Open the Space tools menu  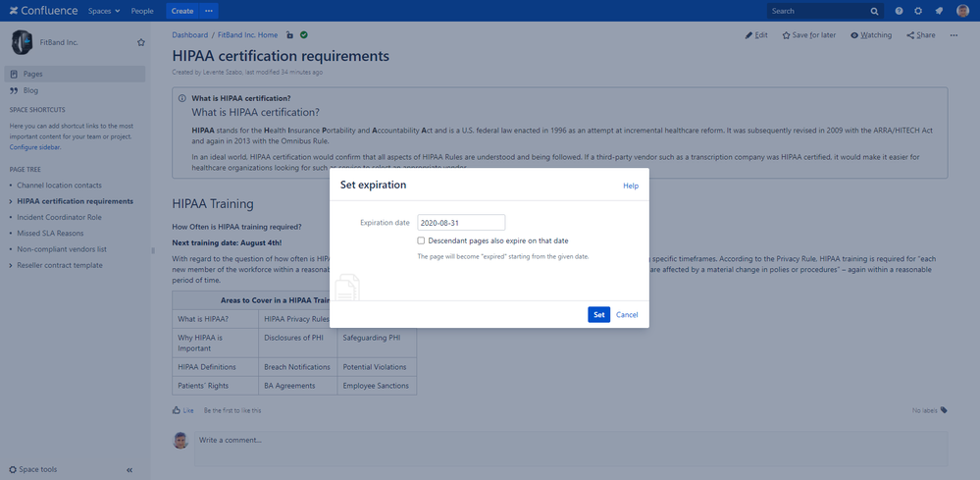pyautogui.click(x=37, y=470)
